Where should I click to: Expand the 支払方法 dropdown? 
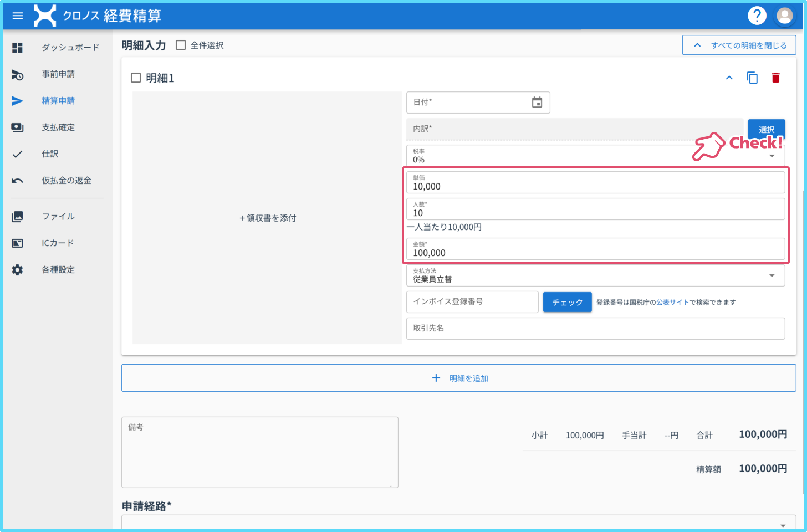pyautogui.click(x=596, y=275)
